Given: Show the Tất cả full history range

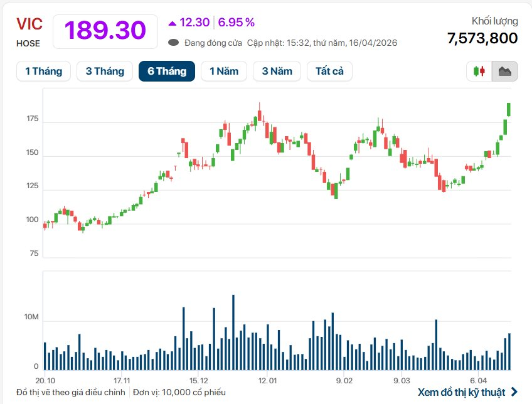Looking at the screenshot, I should [x=329, y=71].
